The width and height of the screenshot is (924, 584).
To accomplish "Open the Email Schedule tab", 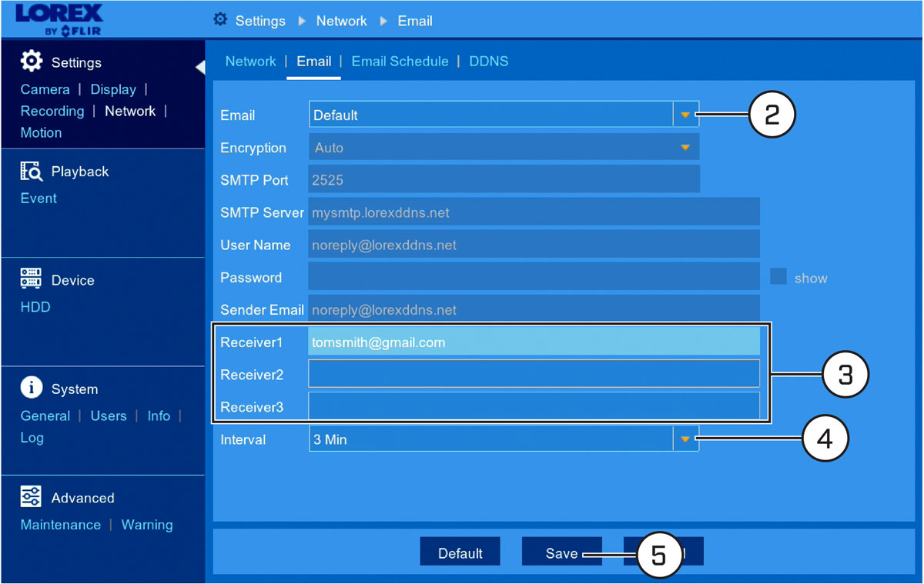I will (x=400, y=62).
